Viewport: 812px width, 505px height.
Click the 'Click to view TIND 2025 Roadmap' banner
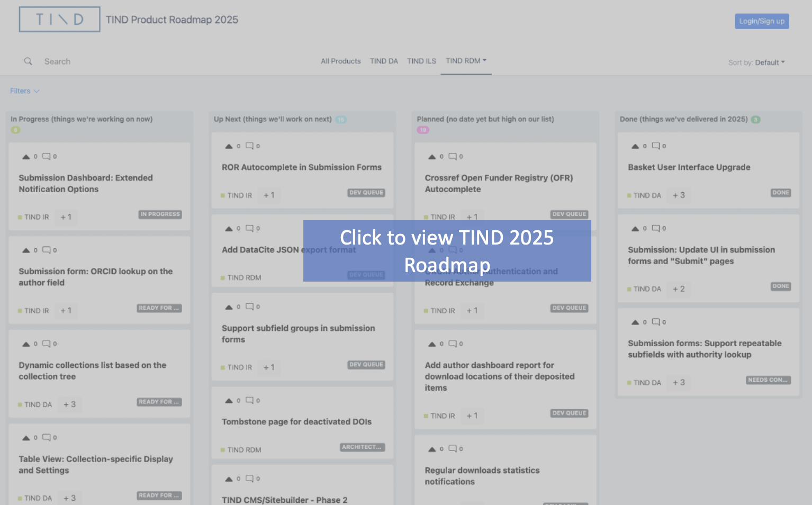(x=447, y=251)
